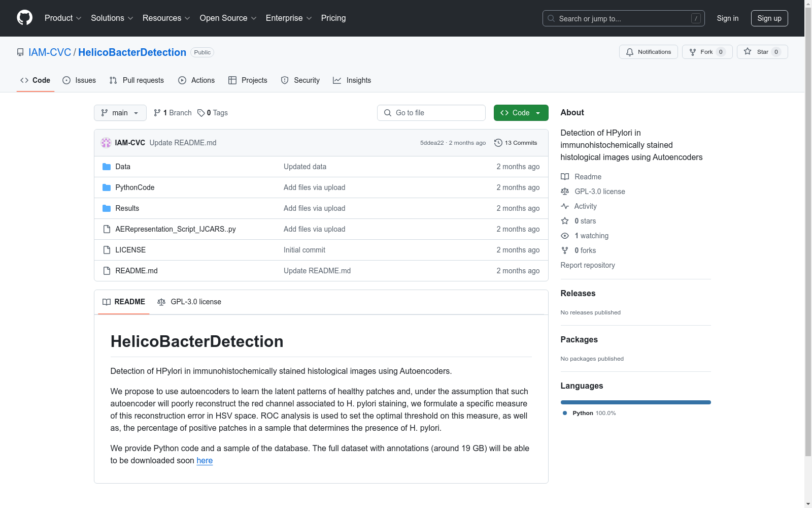This screenshot has height=508, width=812.
Task: Click the repository icon before IAM-CVC
Action: coord(20,52)
